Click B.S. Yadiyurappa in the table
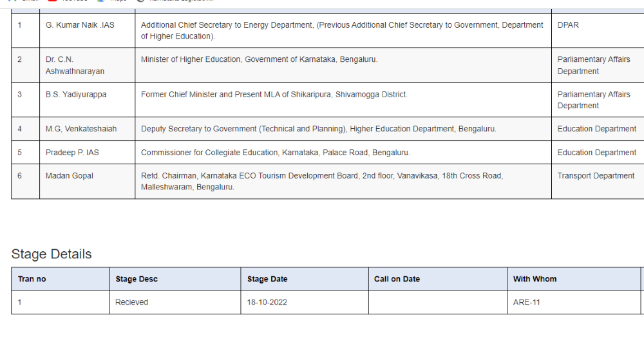 point(76,95)
